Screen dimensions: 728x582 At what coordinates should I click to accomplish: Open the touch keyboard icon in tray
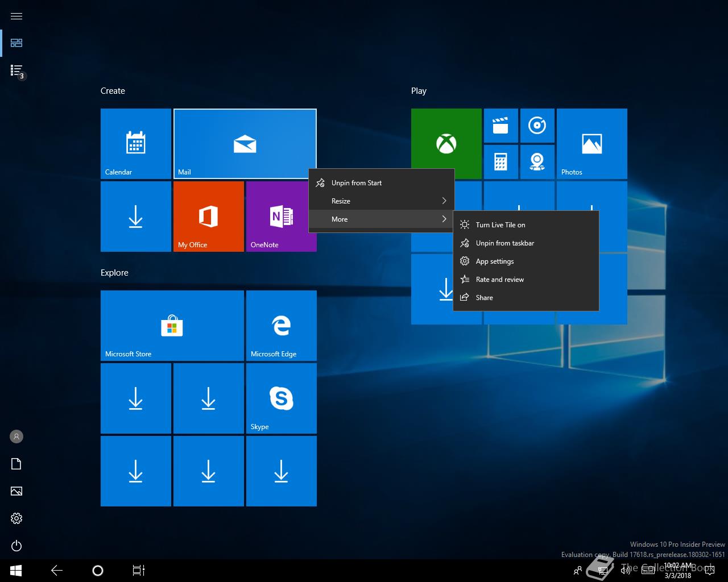[x=648, y=571]
